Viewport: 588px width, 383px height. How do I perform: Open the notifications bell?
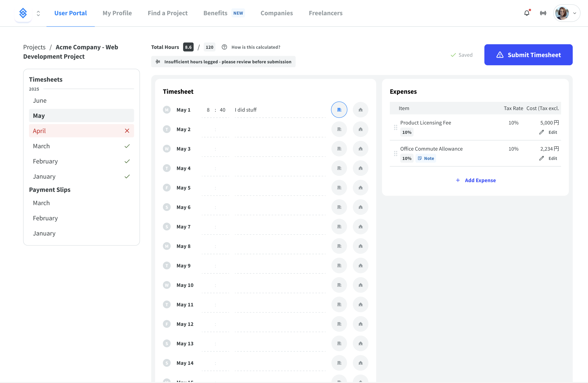(x=526, y=13)
